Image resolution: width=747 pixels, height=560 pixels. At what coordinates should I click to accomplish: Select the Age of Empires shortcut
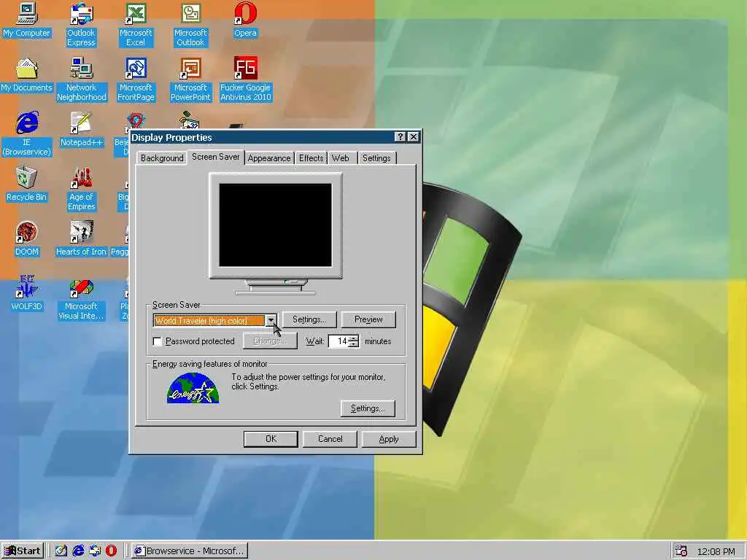[x=81, y=189]
